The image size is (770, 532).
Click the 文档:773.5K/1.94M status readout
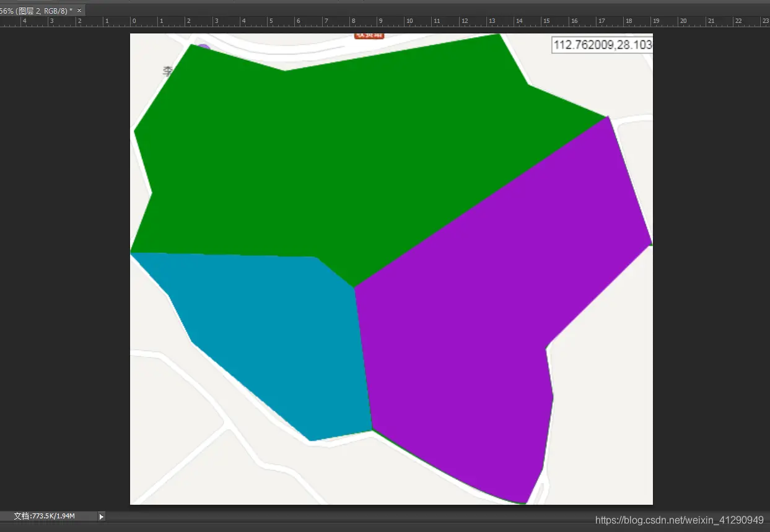pos(44,516)
